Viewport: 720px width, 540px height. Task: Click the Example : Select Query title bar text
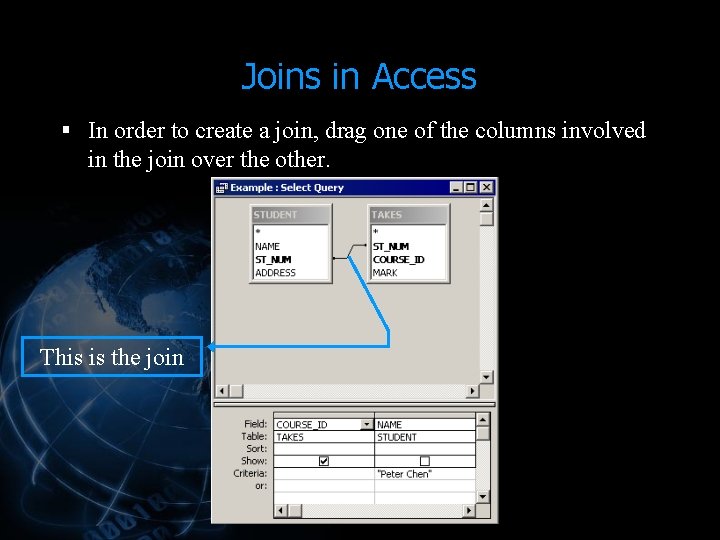tap(287, 187)
